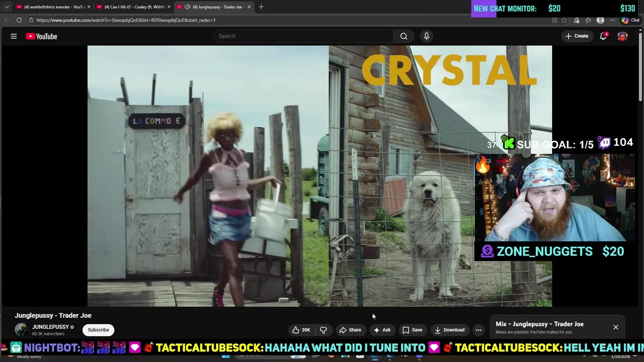Image resolution: width=644 pixels, height=362 pixels.
Task: Mute audio icon on Junglepussy tab
Action: [x=187, y=7]
